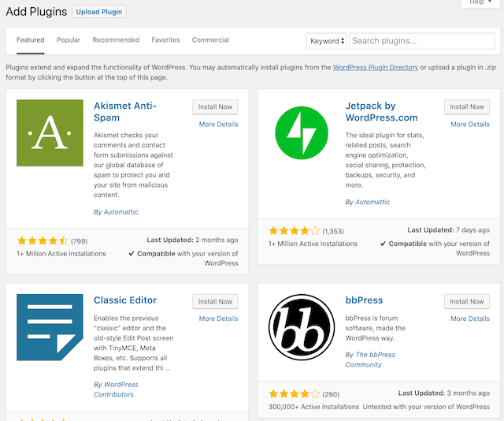Click the Akismet rating count (799)

(79, 241)
